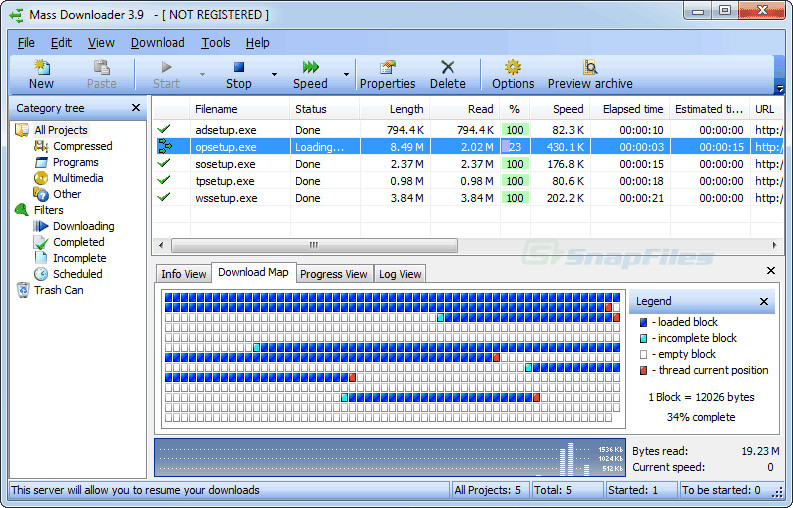
Task: Click the horizontal scrollbar thumb
Action: point(314,245)
